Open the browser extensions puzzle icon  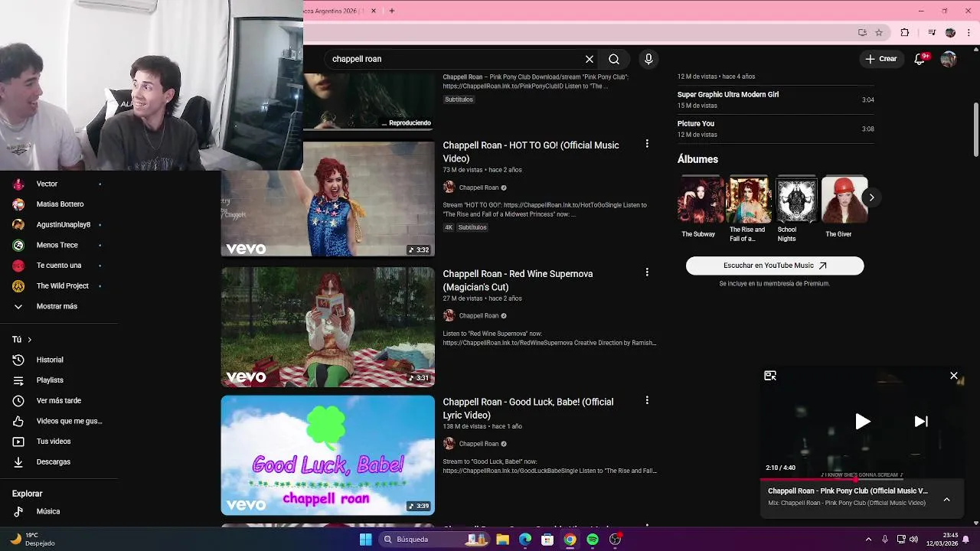click(905, 32)
